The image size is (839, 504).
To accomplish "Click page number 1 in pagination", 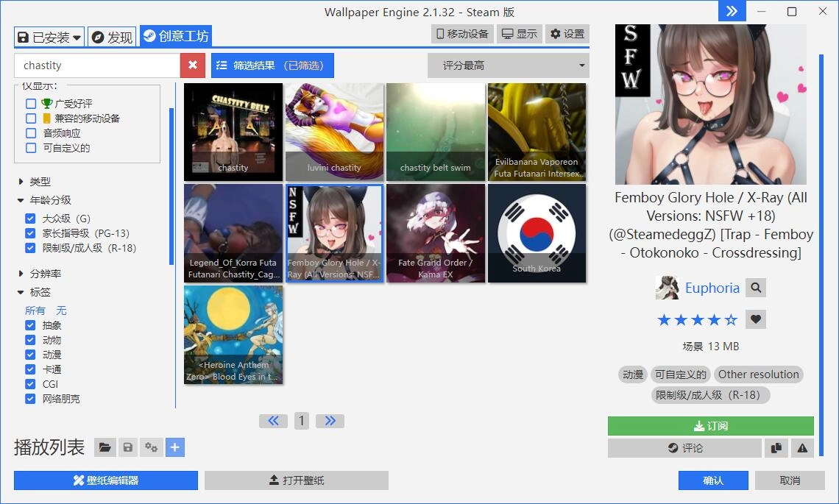I will tap(302, 421).
